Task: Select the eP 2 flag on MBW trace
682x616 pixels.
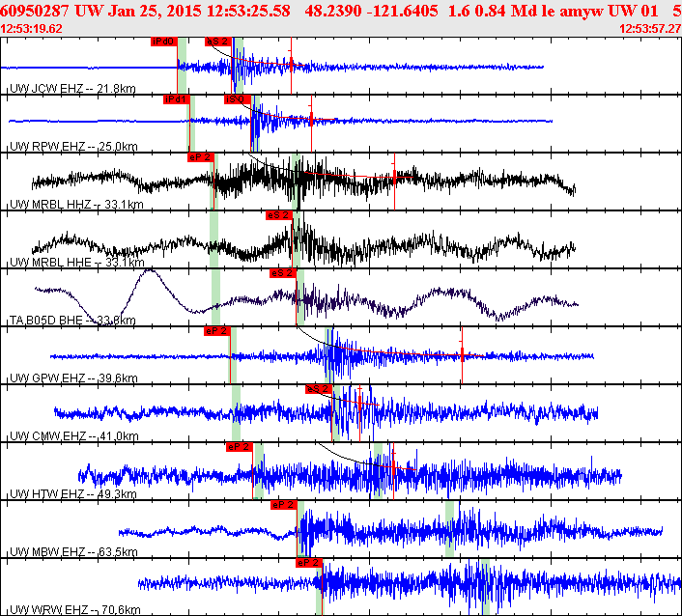Action: coord(284,505)
